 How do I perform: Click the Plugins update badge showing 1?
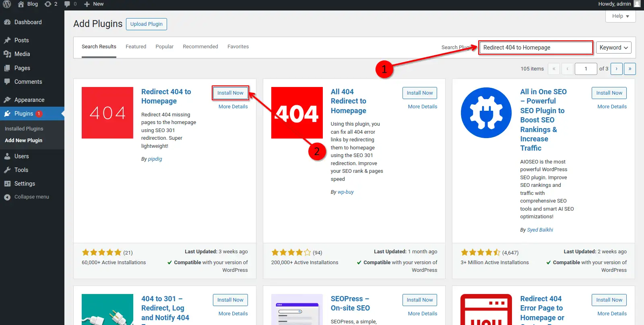click(x=39, y=114)
